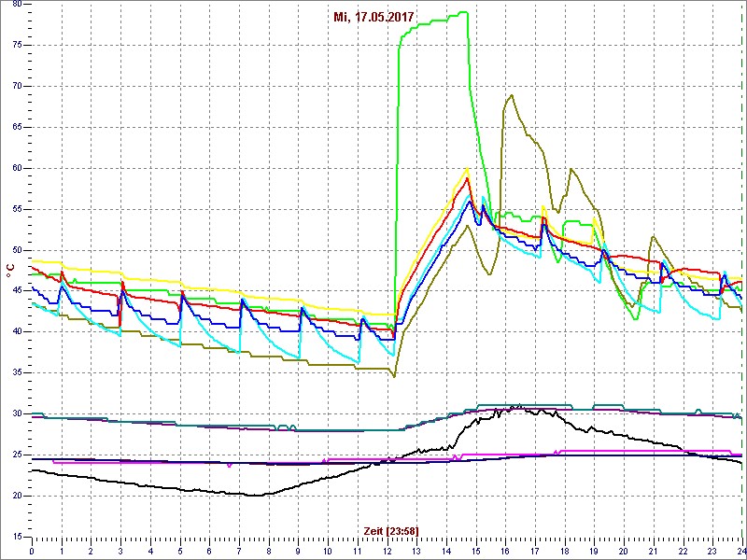Select the '60' value on the temperature axis

[16, 168]
